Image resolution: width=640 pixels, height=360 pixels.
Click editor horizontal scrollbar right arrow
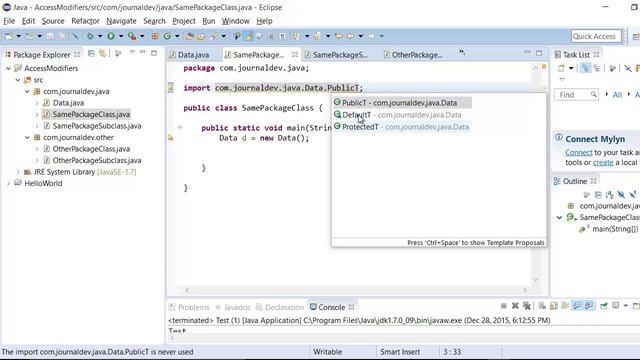point(525,290)
